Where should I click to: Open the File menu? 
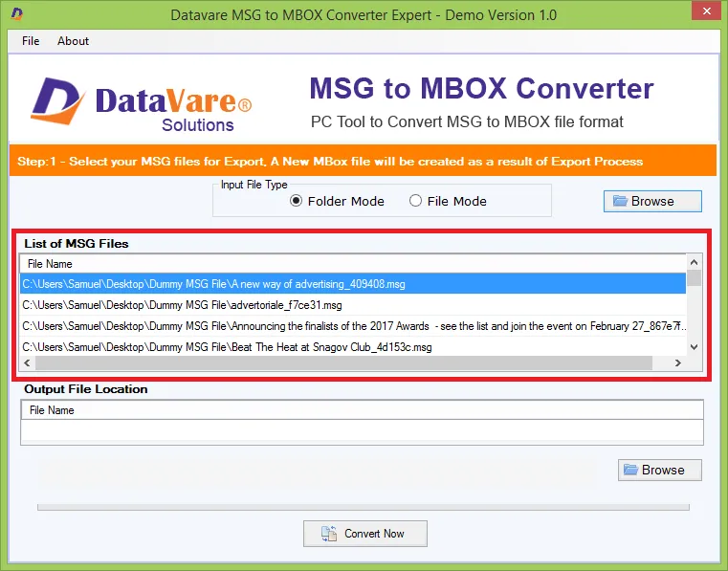pos(31,41)
